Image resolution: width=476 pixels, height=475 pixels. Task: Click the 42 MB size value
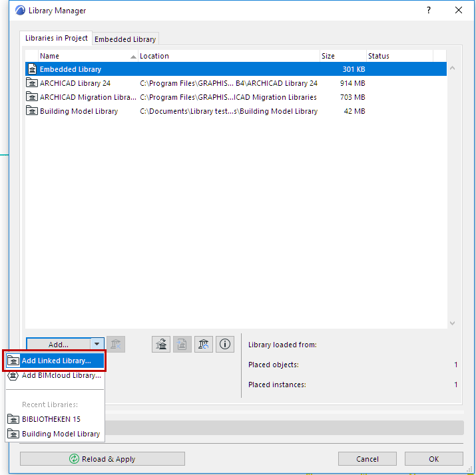(x=354, y=111)
